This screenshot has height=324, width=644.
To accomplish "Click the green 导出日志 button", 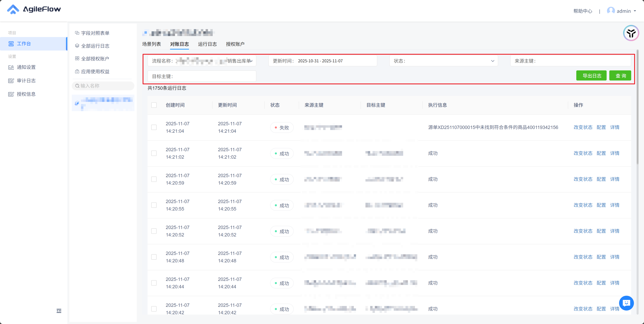I will pyautogui.click(x=591, y=76).
